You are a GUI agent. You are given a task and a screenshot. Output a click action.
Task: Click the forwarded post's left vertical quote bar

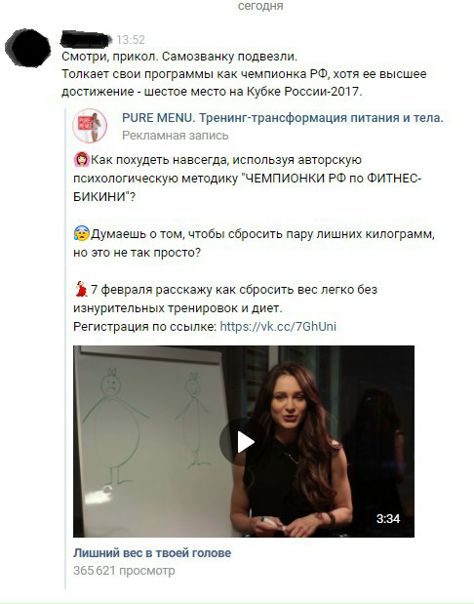(65, 349)
